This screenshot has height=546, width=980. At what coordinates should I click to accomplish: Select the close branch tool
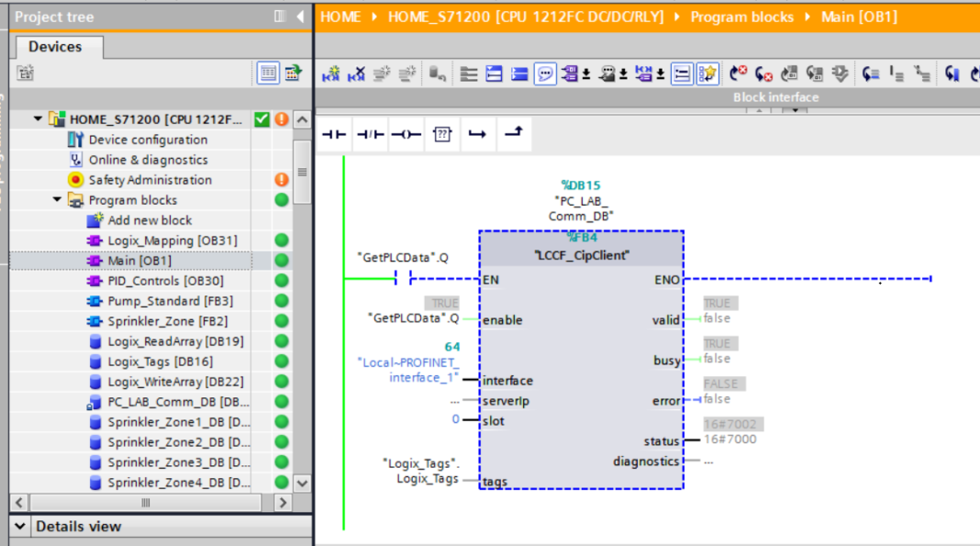point(513,134)
